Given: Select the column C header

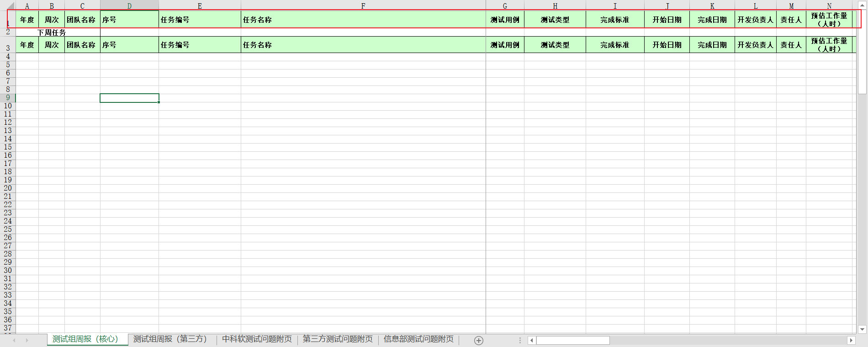Looking at the screenshot, I should click(x=82, y=6).
